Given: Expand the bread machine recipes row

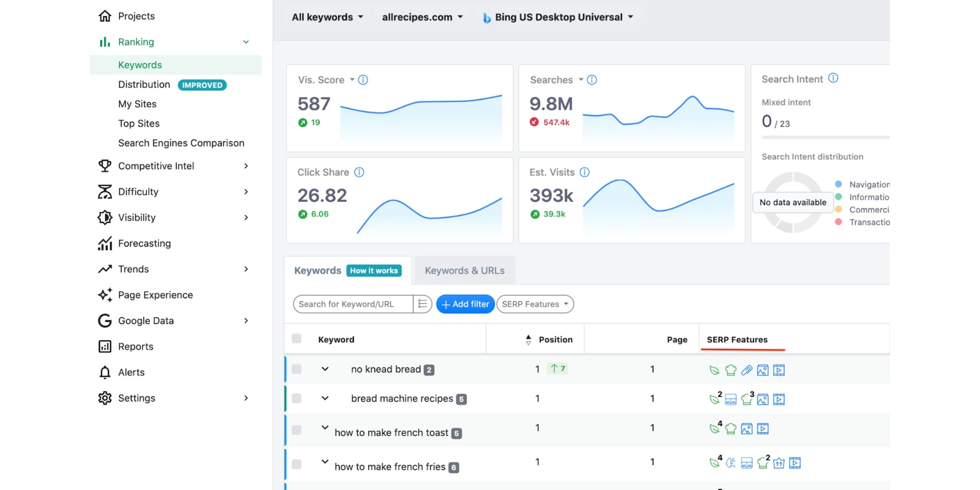Looking at the screenshot, I should tap(325, 398).
